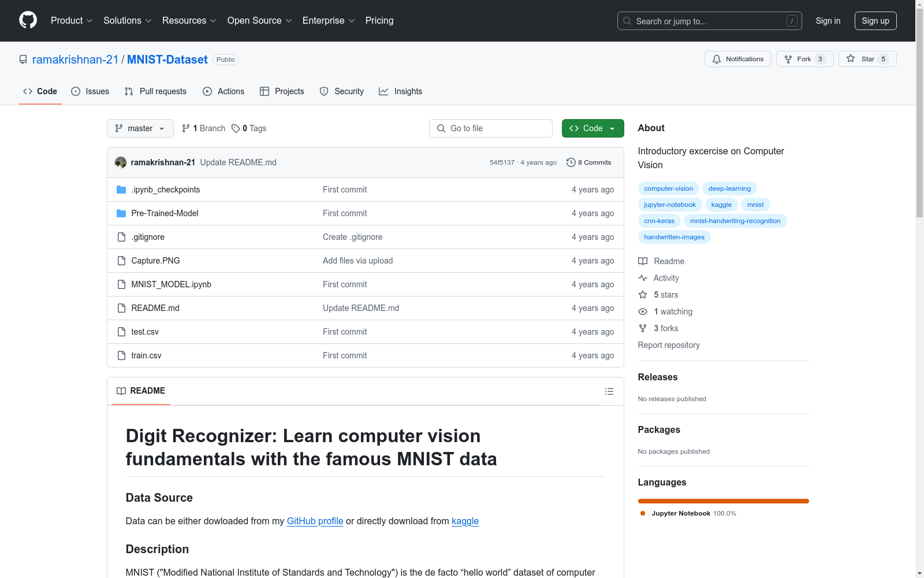Click the Star icon button
The image size is (924, 578).
pyautogui.click(x=851, y=59)
